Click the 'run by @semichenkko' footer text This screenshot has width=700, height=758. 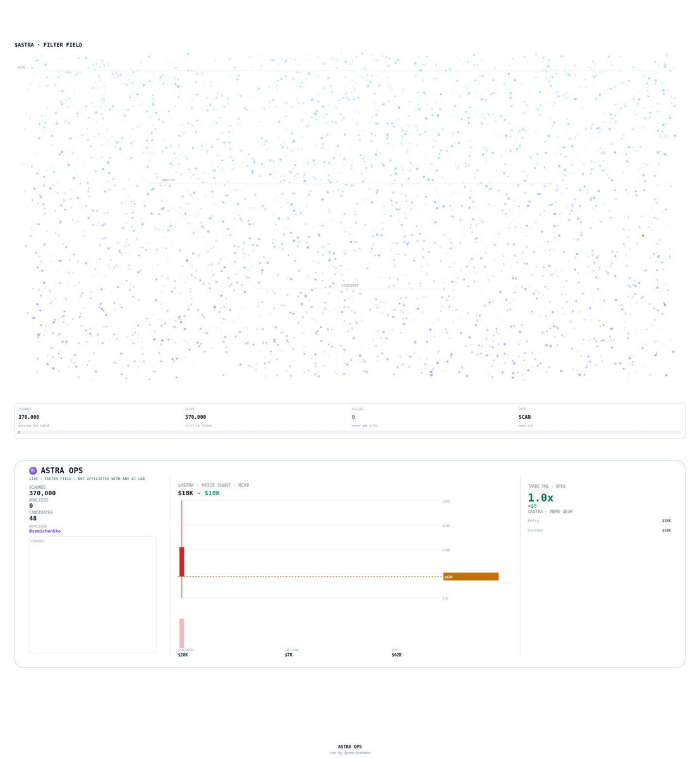(x=350, y=753)
